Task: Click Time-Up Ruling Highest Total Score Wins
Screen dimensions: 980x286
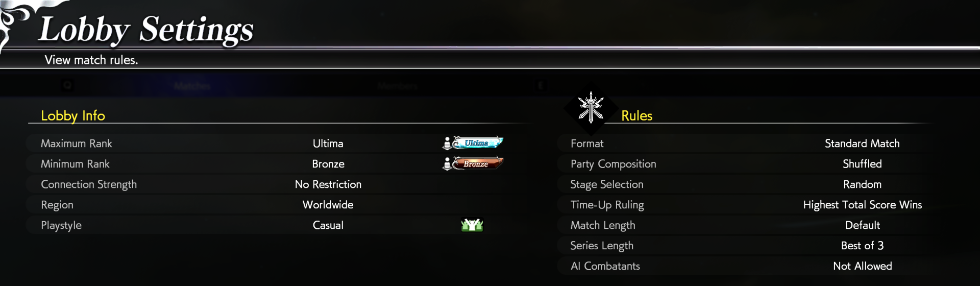Action: click(x=862, y=205)
